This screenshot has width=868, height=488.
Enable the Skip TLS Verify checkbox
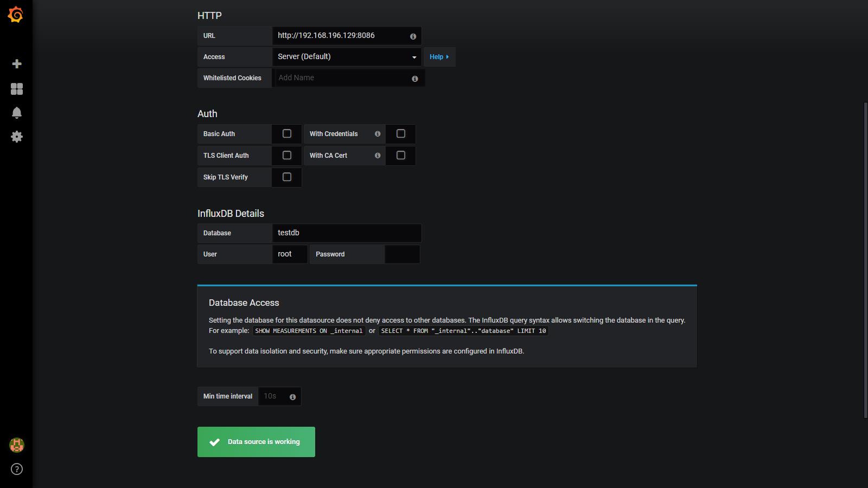287,177
